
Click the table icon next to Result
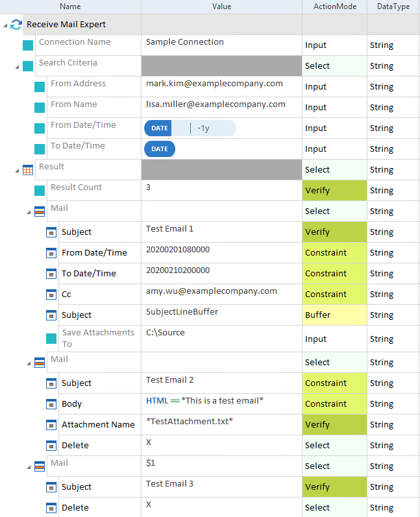(x=28, y=170)
